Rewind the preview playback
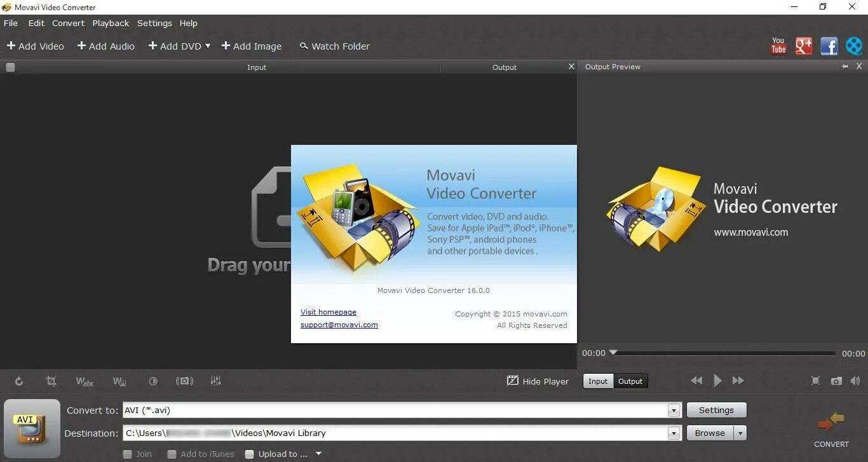868x462 pixels. (x=696, y=381)
